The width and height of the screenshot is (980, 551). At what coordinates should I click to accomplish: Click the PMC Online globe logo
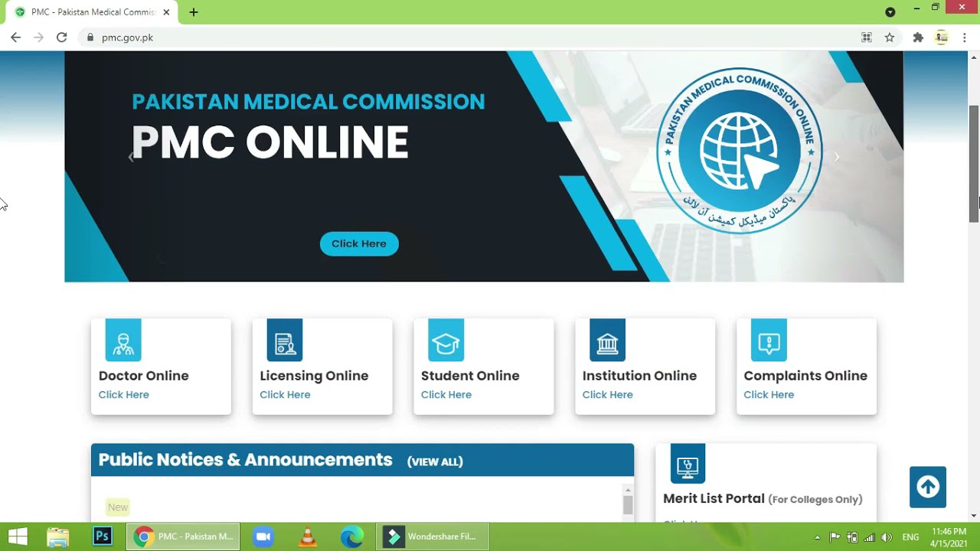[740, 150]
